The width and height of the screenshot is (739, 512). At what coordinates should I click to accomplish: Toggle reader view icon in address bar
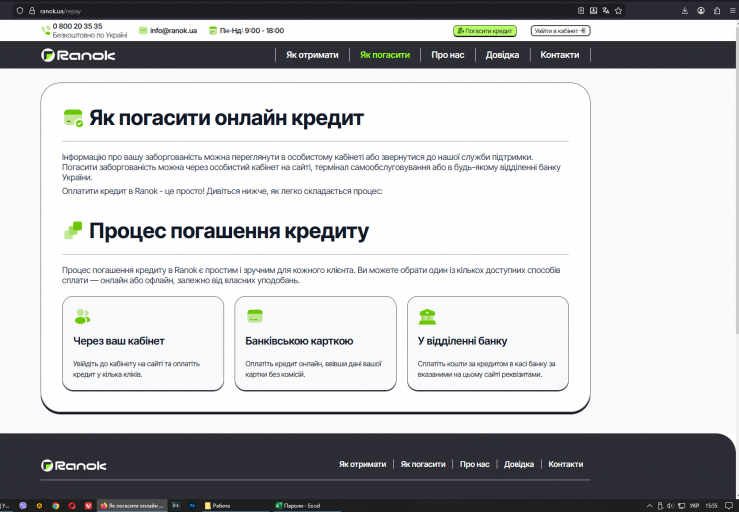point(581,10)
